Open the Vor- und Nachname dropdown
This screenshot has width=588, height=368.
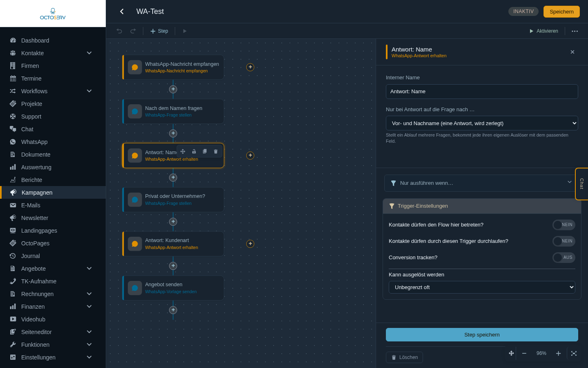click(482, 123)
